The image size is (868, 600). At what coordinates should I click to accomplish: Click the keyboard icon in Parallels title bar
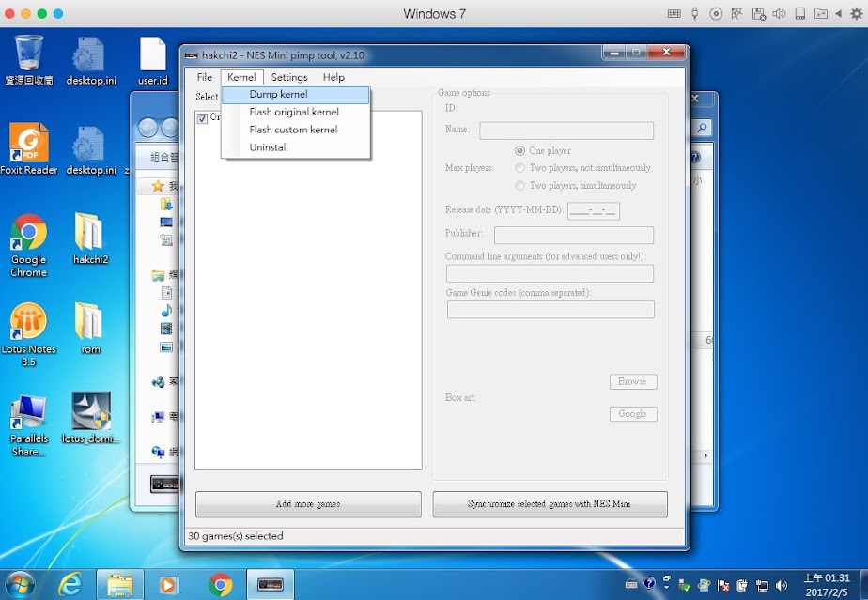click(674, 14)
